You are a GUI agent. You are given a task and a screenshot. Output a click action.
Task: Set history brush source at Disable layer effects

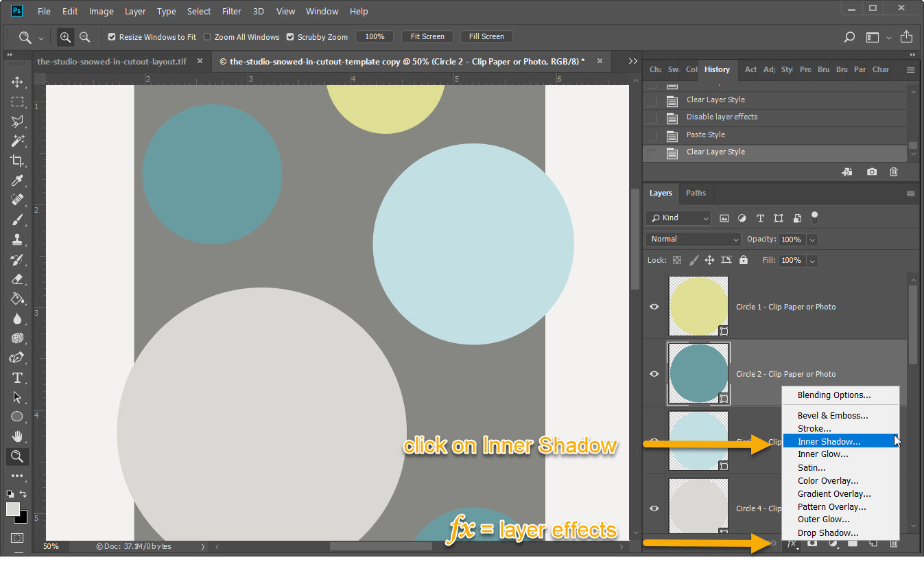(x=652, y=117)
